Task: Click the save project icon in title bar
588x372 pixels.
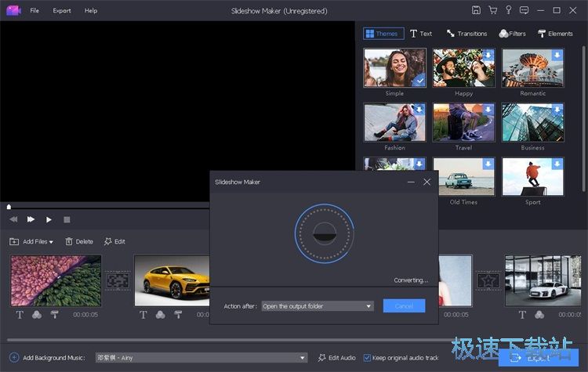Action: tap(476, 10)
